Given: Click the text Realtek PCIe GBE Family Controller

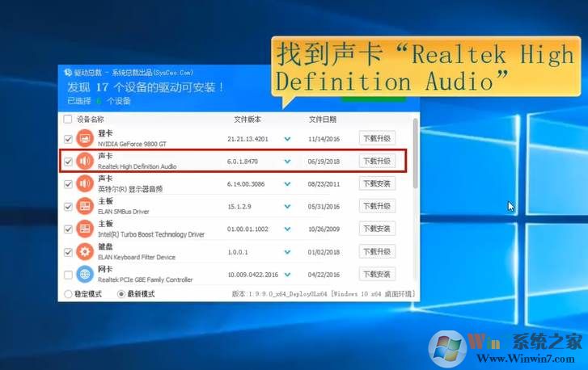Looking at the screenshot, I should point(145,280).
